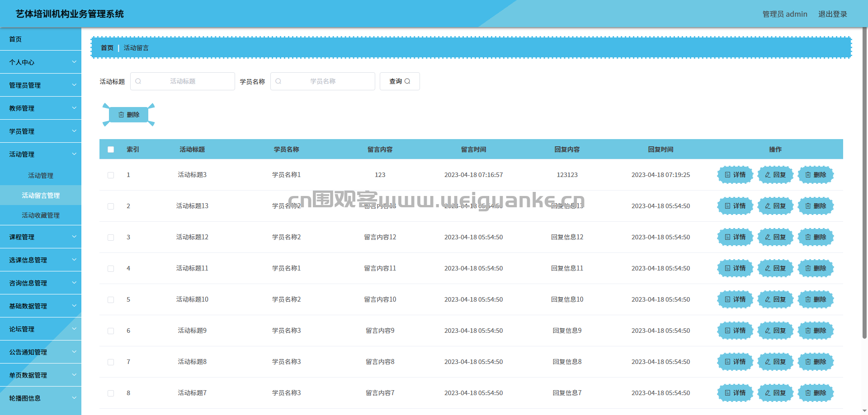Click the 学员名称 search input
Viewport: 868px width, 415px height.
point(323,81)
